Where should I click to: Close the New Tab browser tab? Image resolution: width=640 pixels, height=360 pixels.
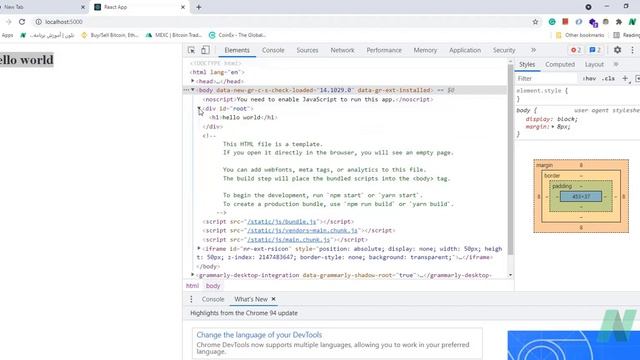[x=83, y=7]
